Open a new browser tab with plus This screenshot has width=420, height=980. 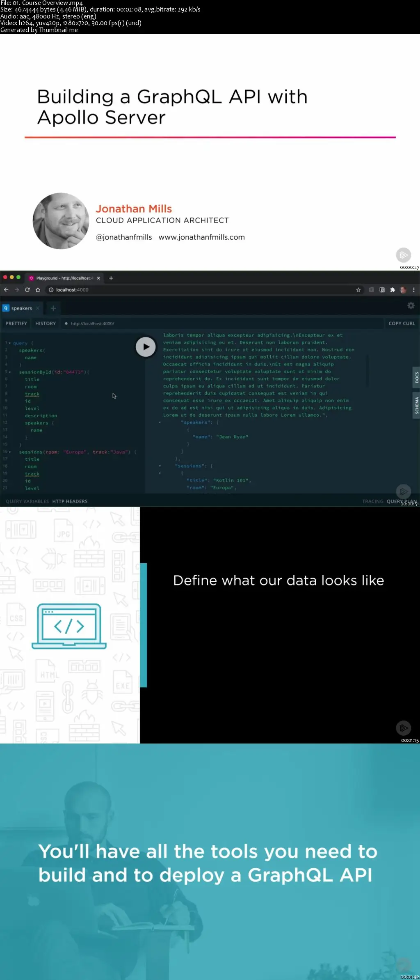(x=111, y=278)
